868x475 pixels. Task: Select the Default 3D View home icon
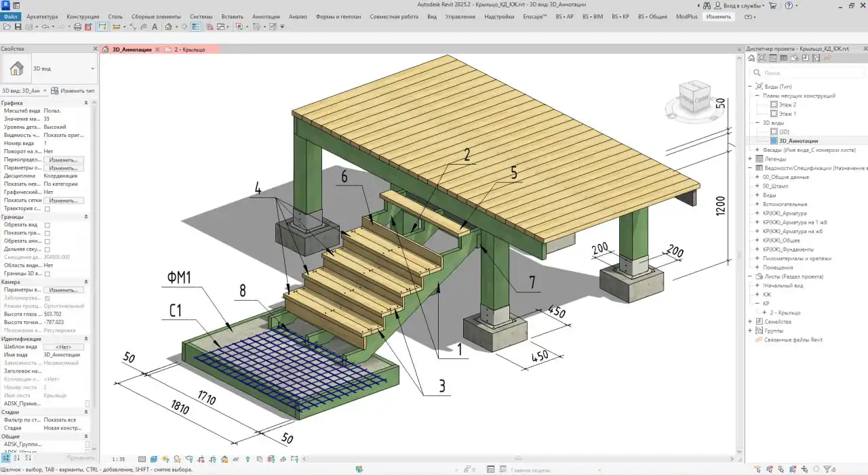[x=170, y=26]
